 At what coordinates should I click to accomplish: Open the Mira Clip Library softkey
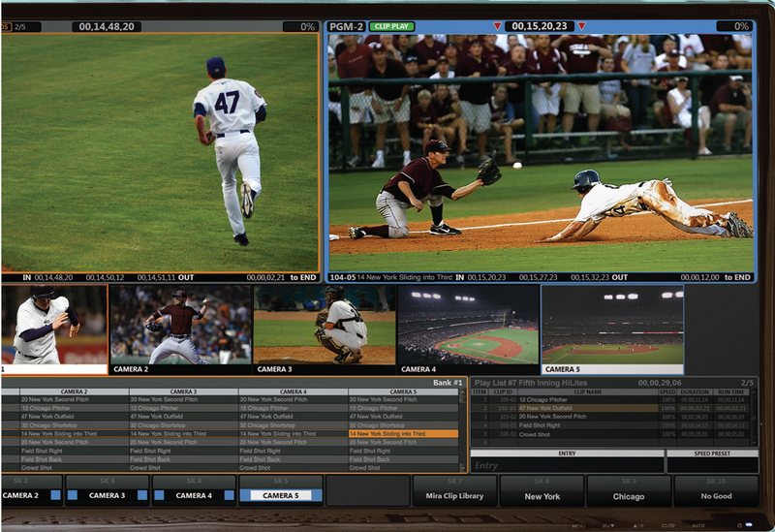454,496
